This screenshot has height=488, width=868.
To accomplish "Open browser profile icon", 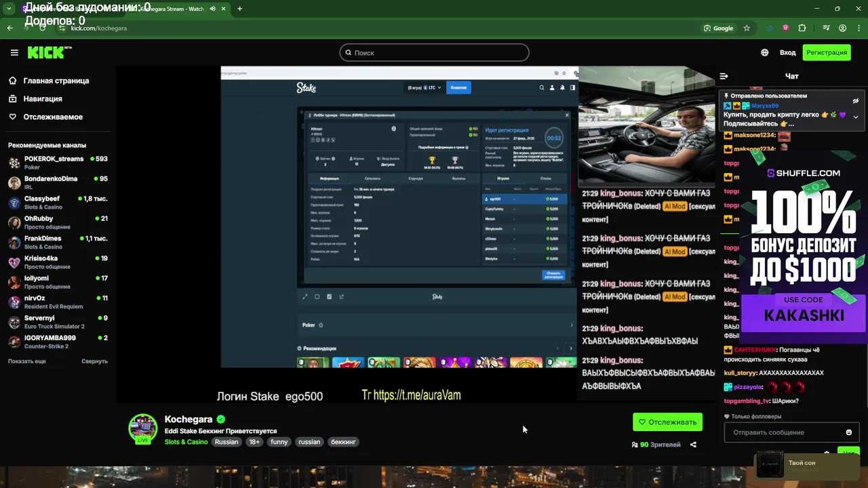I will click(843, 28).
